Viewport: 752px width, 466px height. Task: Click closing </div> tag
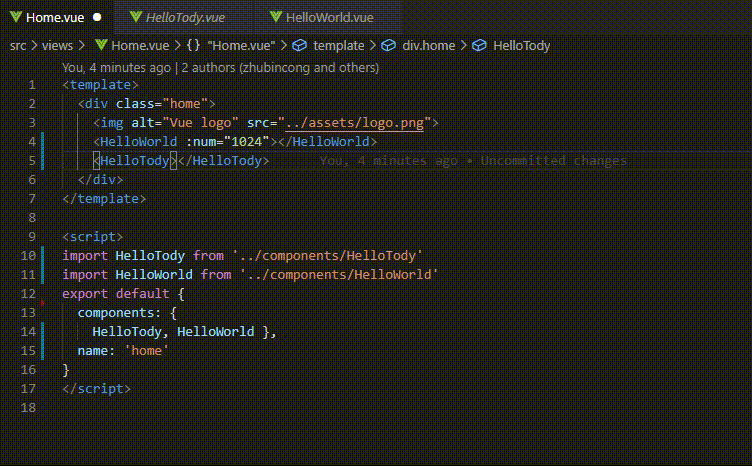100,180
